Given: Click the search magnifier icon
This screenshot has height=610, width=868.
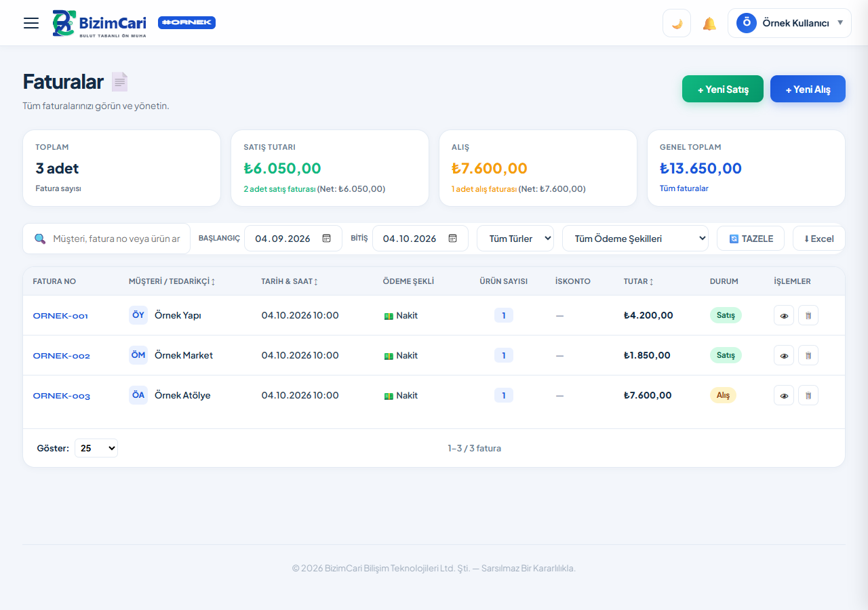Looking at the screenshot, I should [x=40, y=239].
